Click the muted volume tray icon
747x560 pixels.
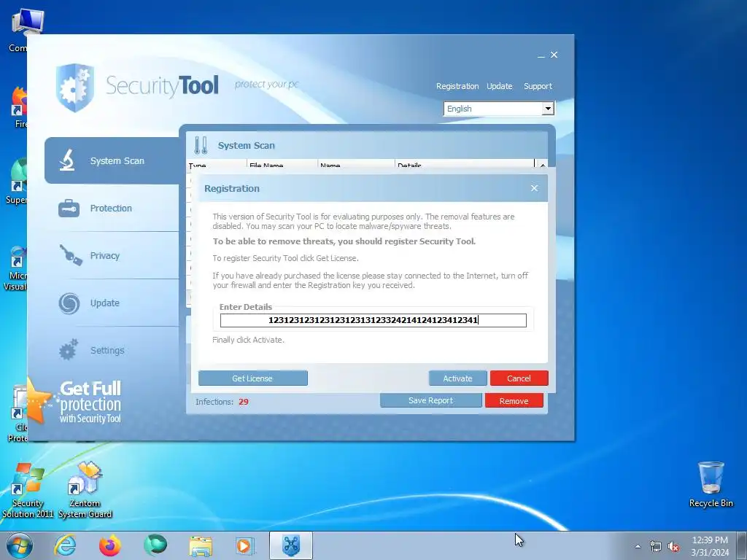[673, 547]
